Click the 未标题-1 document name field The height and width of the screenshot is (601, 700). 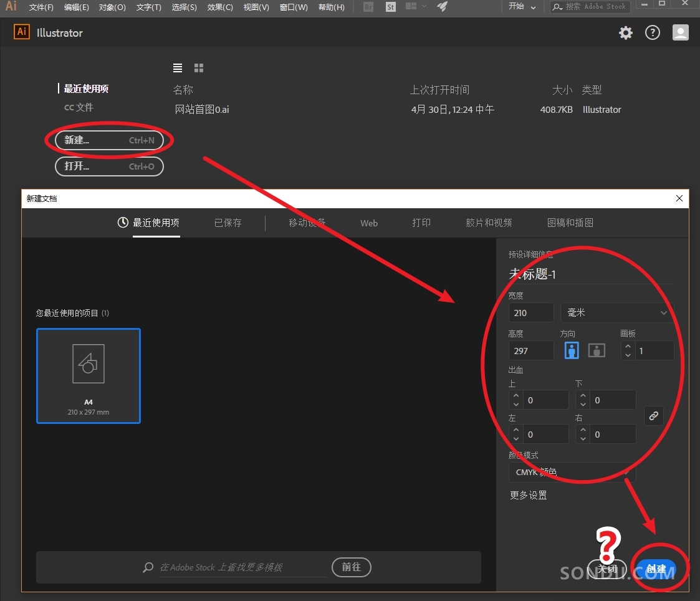[x=591, y=274]
